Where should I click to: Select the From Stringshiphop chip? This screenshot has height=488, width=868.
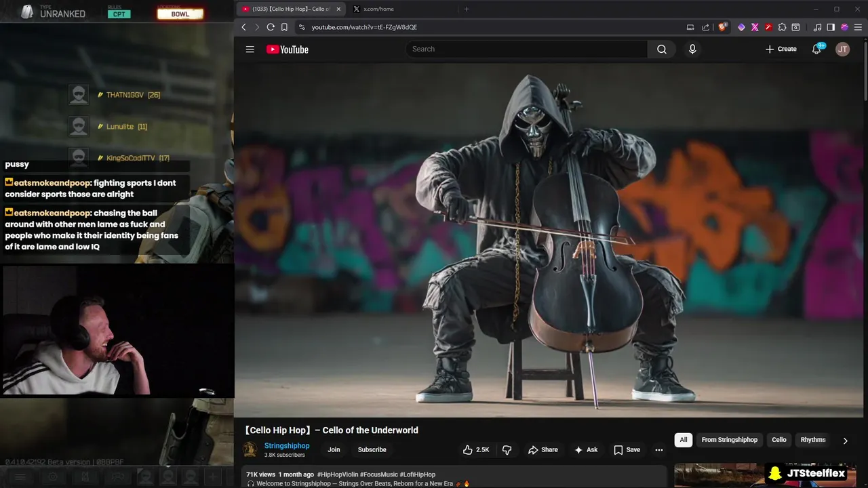tap(730, 440)
